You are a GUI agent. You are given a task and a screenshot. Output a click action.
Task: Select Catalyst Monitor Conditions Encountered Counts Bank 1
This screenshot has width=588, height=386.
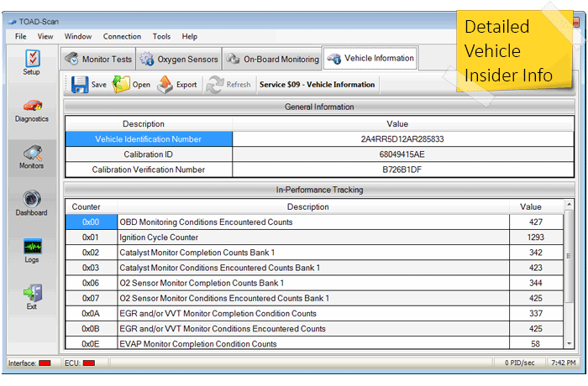[314, 268]
